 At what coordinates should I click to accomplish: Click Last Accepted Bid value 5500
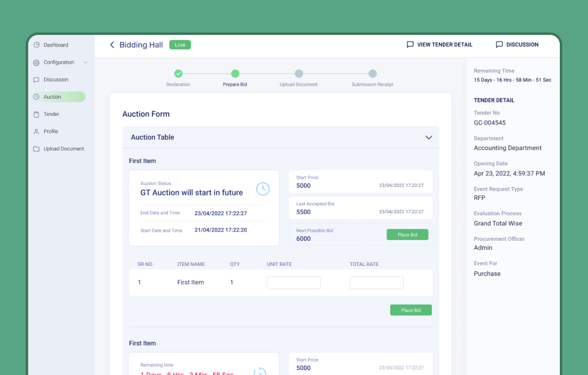pyautogui.click(x=303, y=212)
